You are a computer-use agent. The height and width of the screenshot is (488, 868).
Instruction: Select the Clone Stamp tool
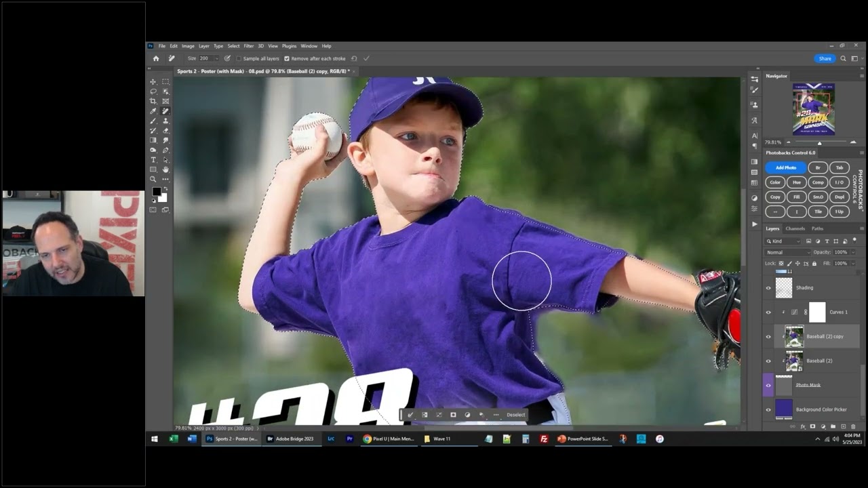[165, 121]
